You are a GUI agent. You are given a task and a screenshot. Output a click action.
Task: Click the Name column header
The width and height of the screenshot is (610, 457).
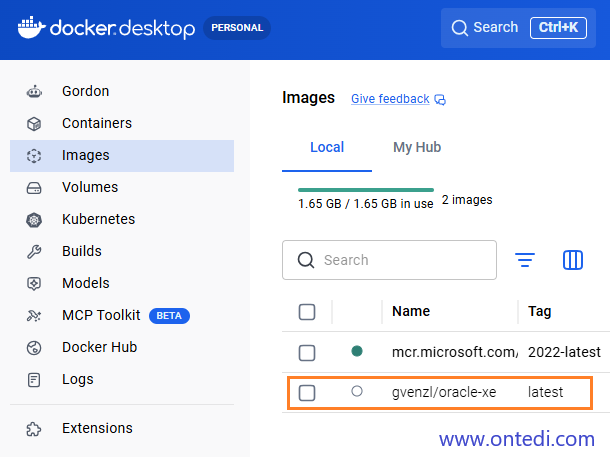click(x=411, y=311)
